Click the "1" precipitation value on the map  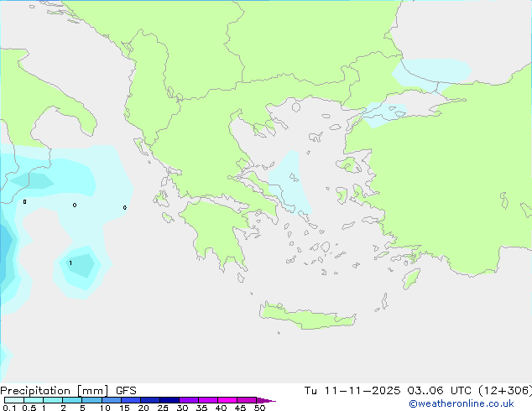[70, 263]
